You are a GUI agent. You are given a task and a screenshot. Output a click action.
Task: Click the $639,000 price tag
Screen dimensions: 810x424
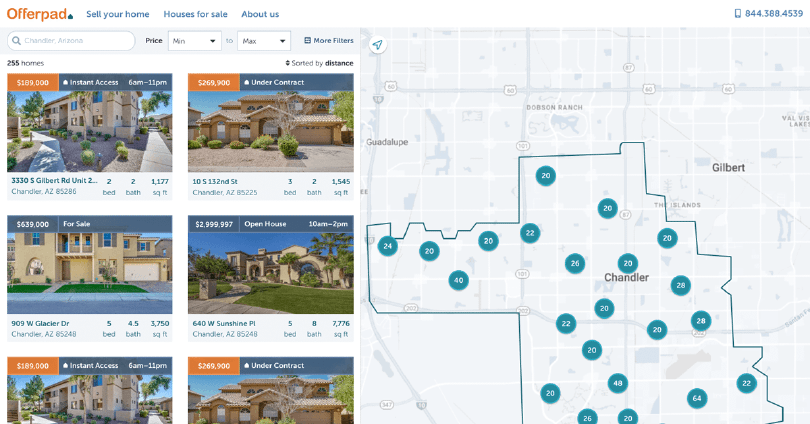click(x=33, y=224)
